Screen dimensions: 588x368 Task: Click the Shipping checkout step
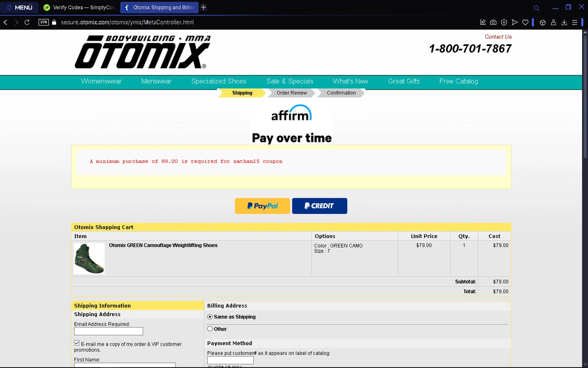(242, 93)
